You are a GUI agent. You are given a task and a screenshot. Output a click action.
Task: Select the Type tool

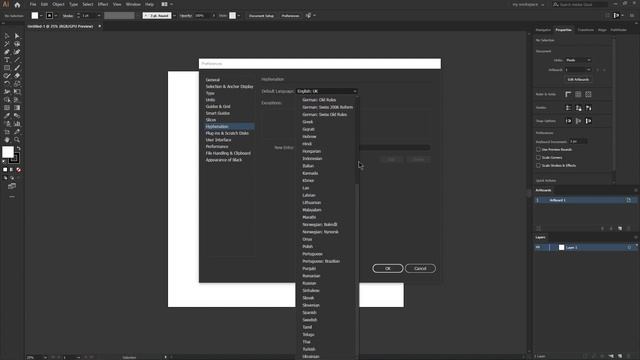[x=7, y=60]
